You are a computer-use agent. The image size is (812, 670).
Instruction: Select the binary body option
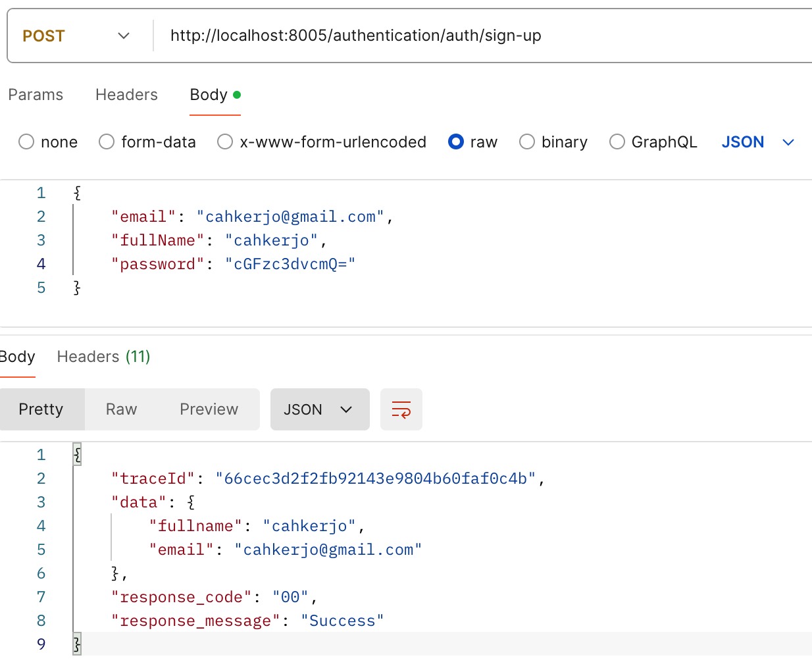[553, 142]
